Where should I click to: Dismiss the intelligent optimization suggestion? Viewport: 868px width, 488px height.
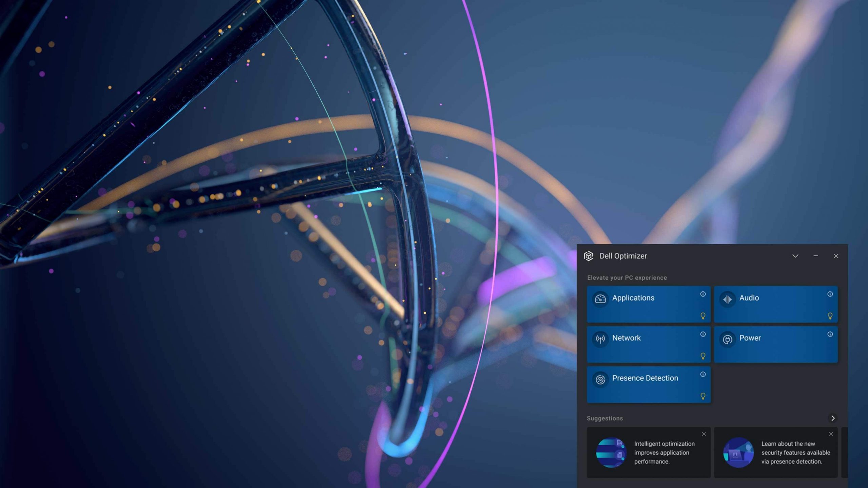point(704,434)
